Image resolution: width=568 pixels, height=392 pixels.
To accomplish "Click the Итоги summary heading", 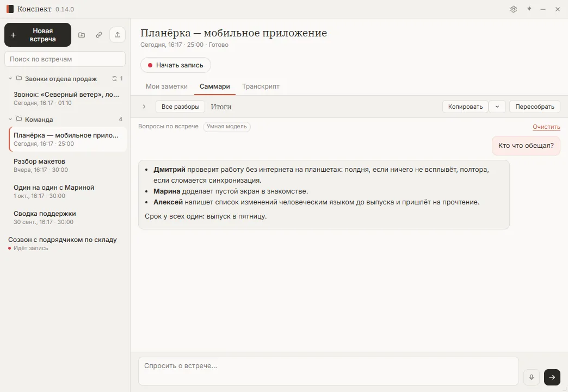I will [221, 107].
